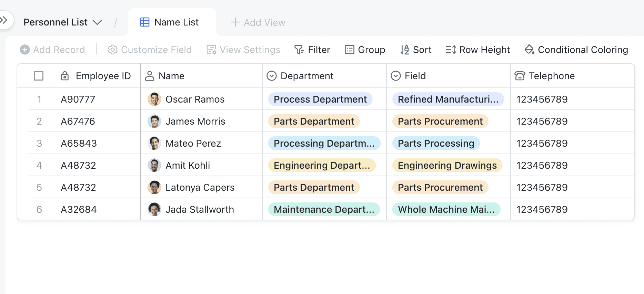644x294 pixels.
Task: Click Add View to create a view
Action: tap(258, 22)
